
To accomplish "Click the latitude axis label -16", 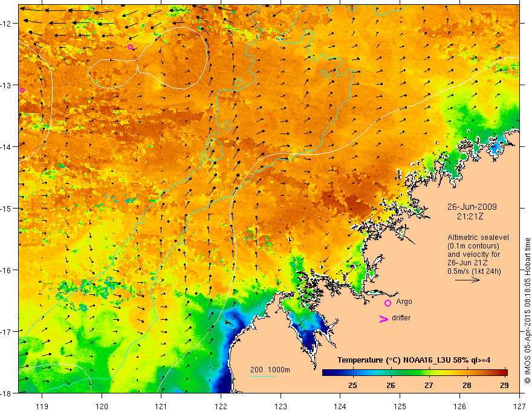I will [6, 270].
